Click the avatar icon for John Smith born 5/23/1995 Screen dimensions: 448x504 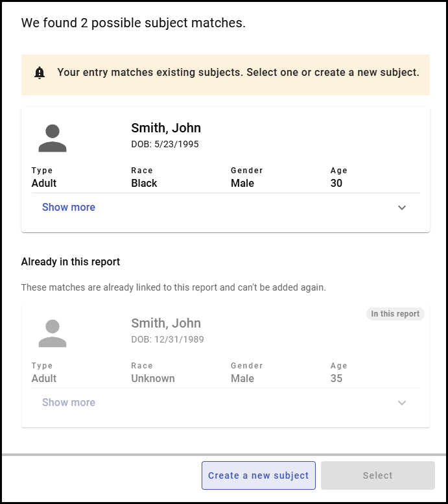(53, 138)
